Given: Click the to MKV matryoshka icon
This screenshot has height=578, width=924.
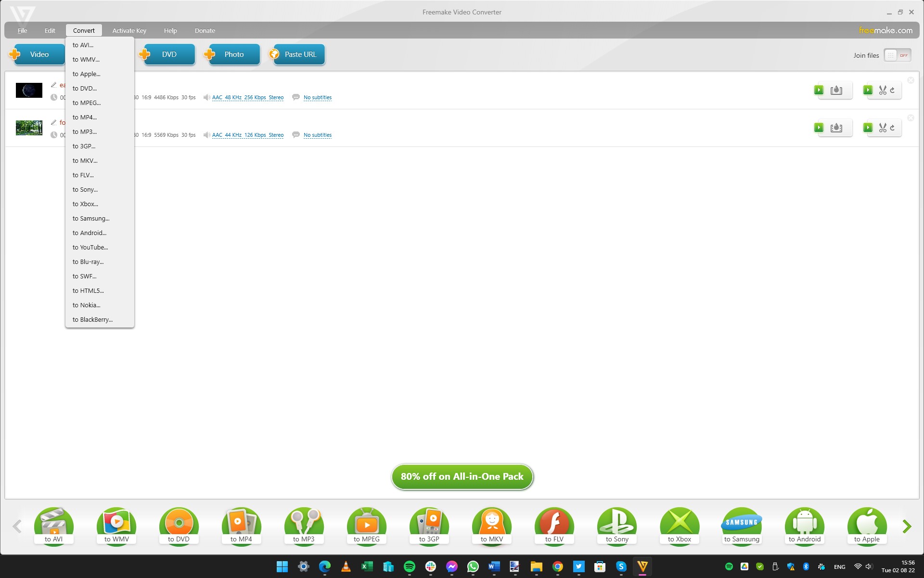Looking at the screenshot, I should 492,525.
